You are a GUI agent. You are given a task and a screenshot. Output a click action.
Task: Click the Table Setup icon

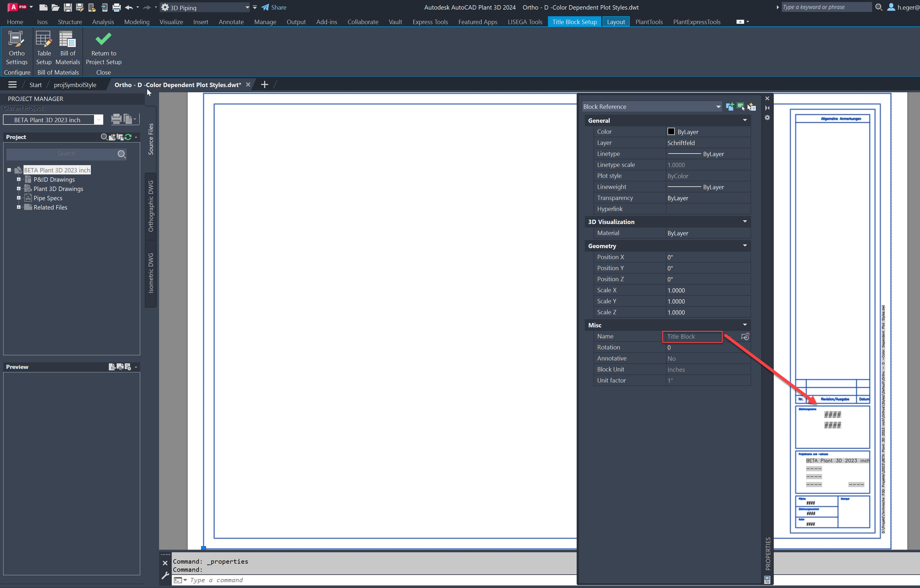click(44, 48)
